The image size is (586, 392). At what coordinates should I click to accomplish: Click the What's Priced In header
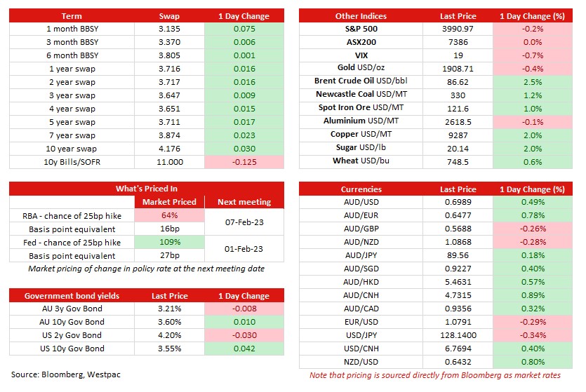tap(147, 189)
